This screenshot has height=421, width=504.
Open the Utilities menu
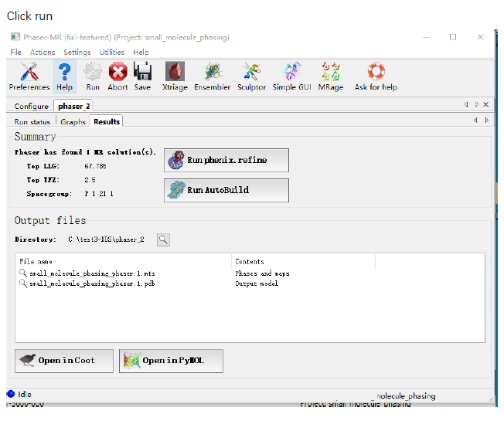111,52
